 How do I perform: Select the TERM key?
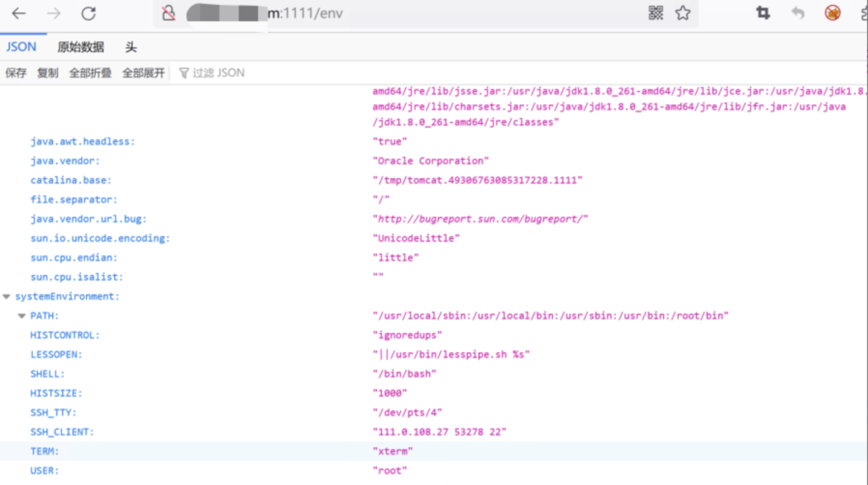44,451
